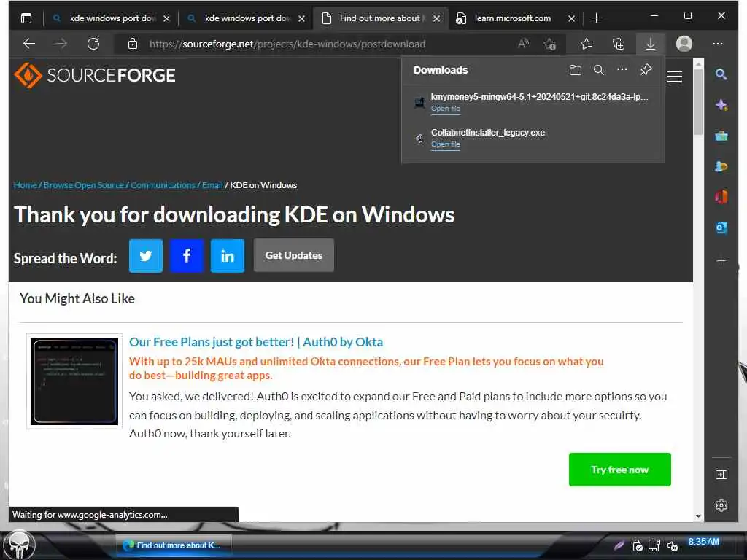Share on LinkedIn button
Screen dimensions: 747x560
point(228,256)
